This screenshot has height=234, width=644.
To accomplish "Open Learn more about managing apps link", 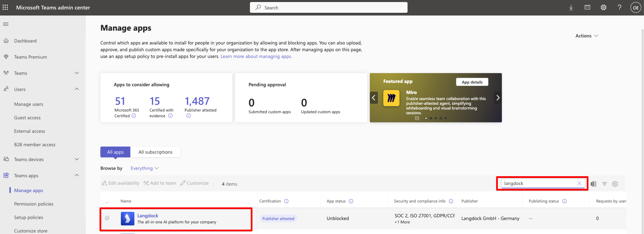I will (x=256, y=56).
